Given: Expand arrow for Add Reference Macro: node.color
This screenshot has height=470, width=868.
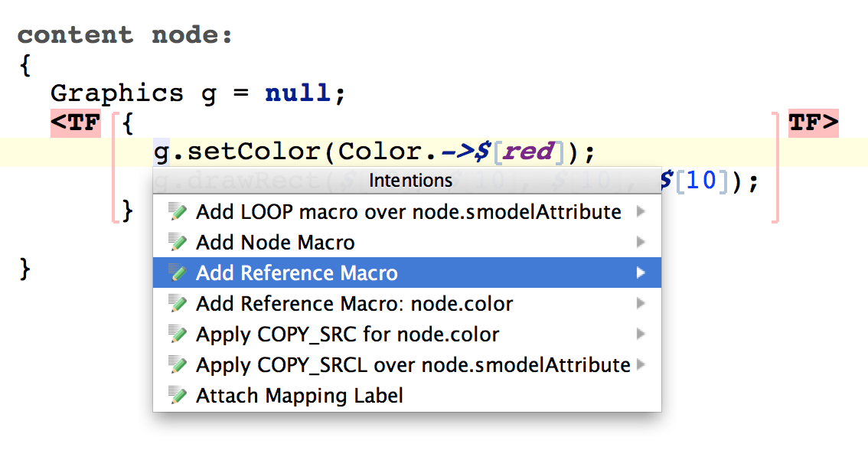Looking at the screenshot, I should pyautogui.click(x=641, y=304).
